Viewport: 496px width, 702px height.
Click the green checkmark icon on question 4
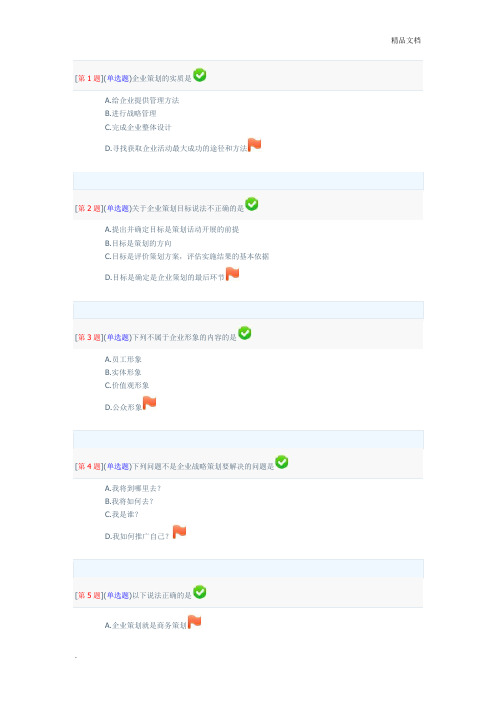[282, 462]
